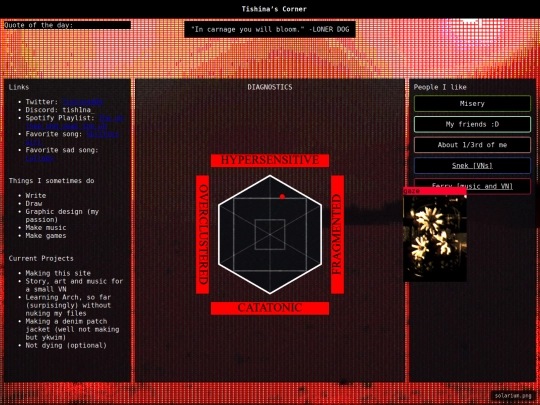The height and width of the screenshot is (405, 540).
Task: Click the Current Projects heading
Action: (41, 259)
